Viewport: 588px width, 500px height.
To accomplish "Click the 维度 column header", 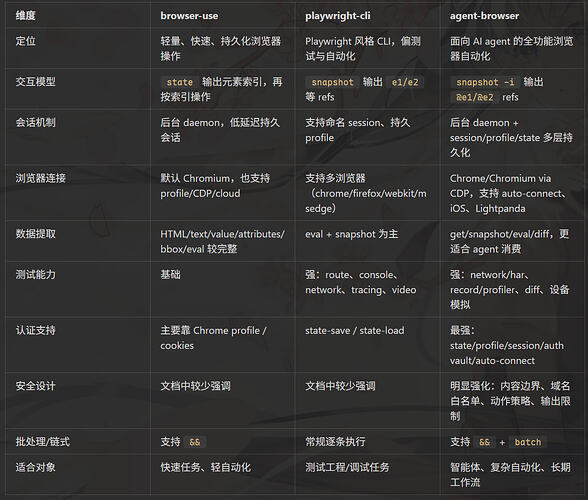I will tap(26, 16).
